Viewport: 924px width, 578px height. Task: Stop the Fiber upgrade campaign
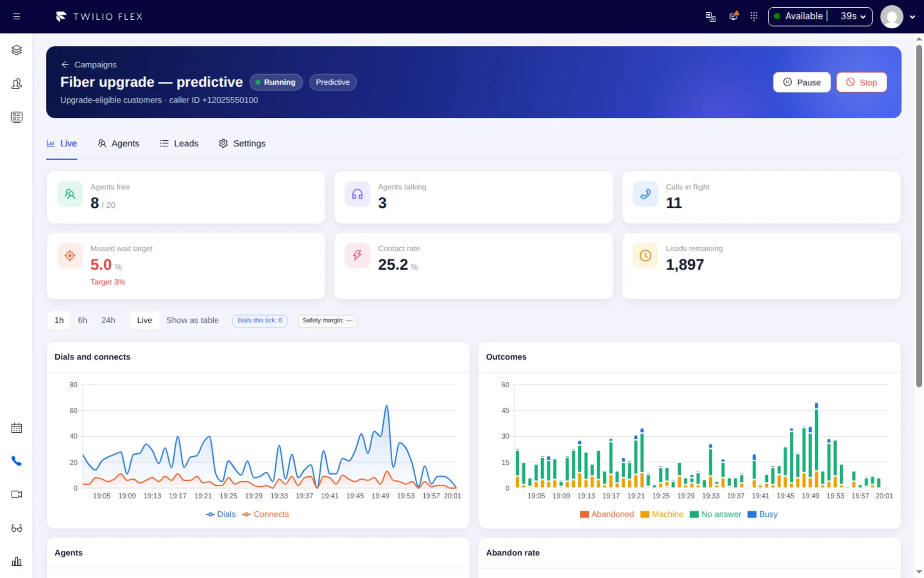pos(862,82)
